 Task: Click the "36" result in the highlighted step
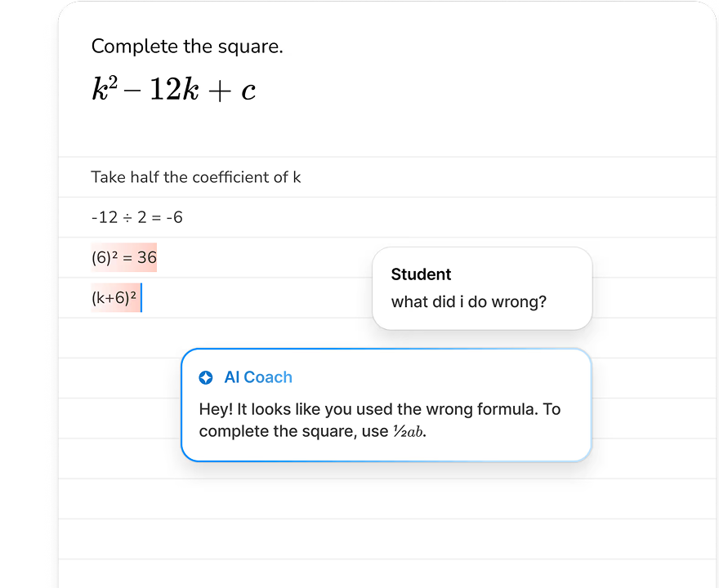(x=147, y=258)
